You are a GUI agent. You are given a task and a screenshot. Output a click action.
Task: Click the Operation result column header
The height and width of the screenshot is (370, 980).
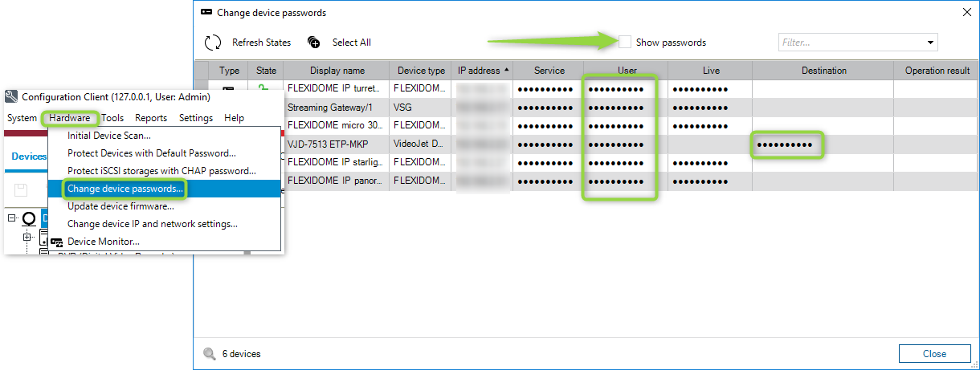[x=937, y=71]
